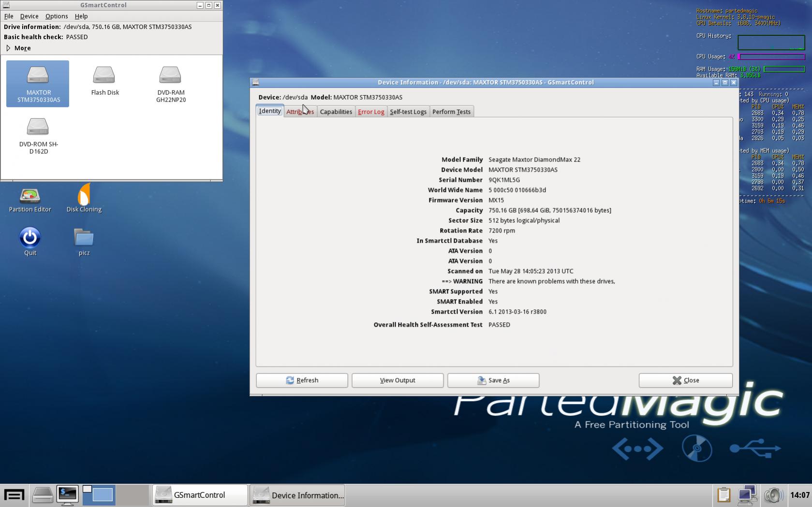Switch to the first workspace in pager
The width and height of the screenshot is (812, 507).
click(98, 495)
